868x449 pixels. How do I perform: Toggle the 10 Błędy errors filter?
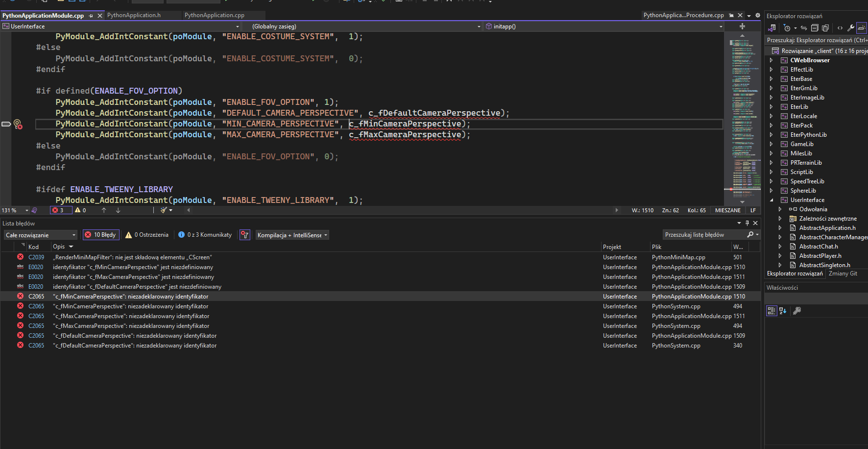(x=101, y=235)
